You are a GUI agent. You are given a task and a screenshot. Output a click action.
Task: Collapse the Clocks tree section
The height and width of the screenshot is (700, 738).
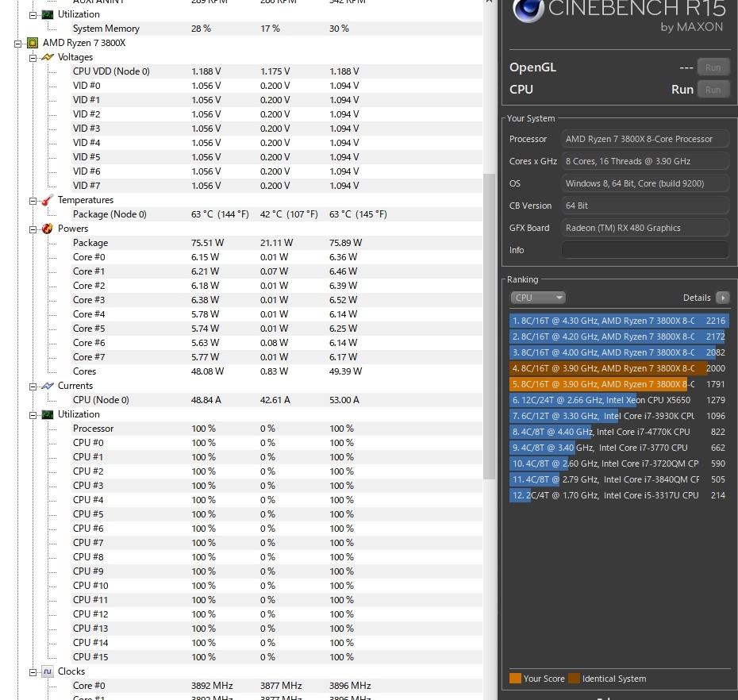tap(33, 672)
